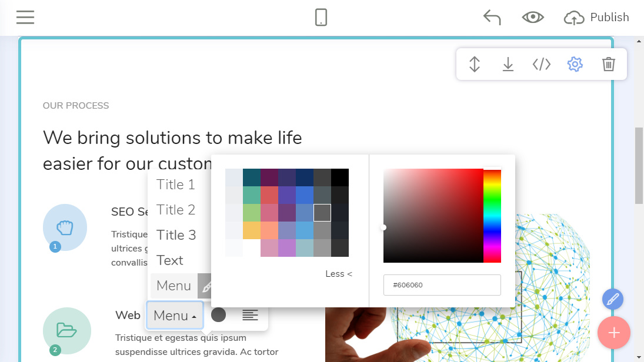Choose the Text style option
The image size is (644, 362).
170,260
